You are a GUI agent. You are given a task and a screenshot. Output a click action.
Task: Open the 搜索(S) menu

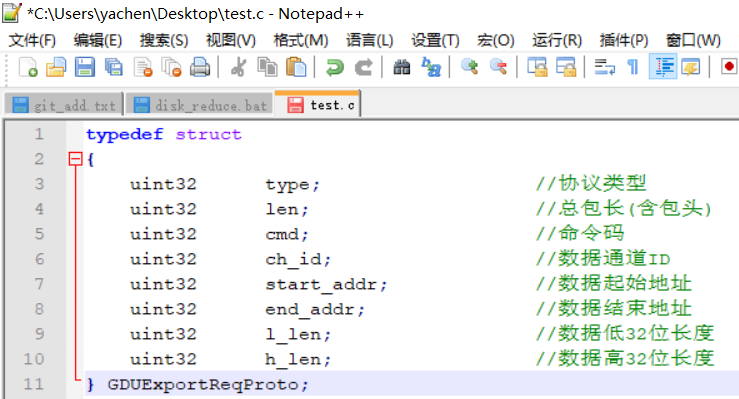click(164, 40)
